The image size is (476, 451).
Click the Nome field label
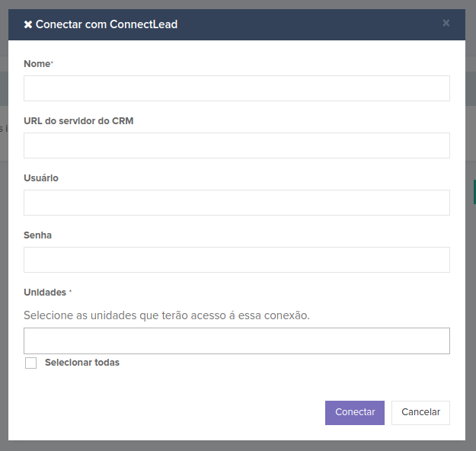coord(38,64)
